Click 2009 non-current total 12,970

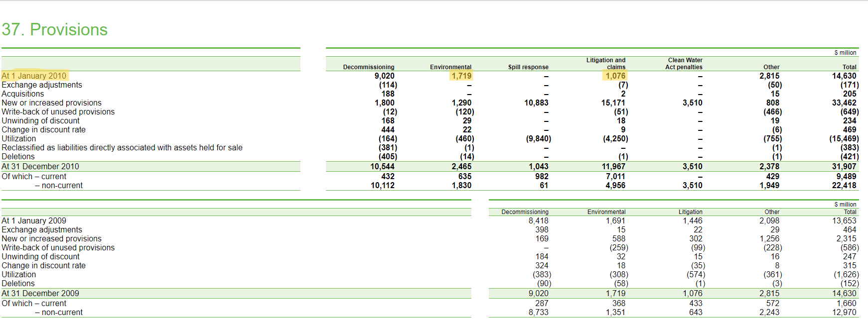(x=844, y=312)
